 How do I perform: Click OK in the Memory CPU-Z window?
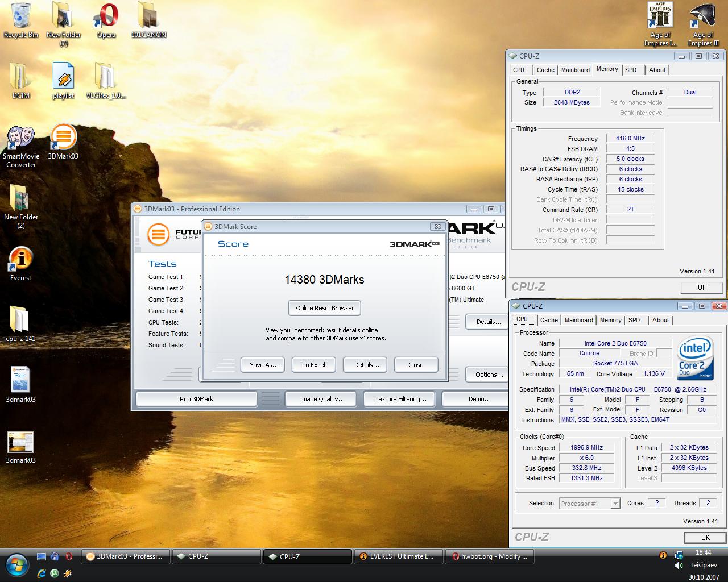(x=702, y=287)
